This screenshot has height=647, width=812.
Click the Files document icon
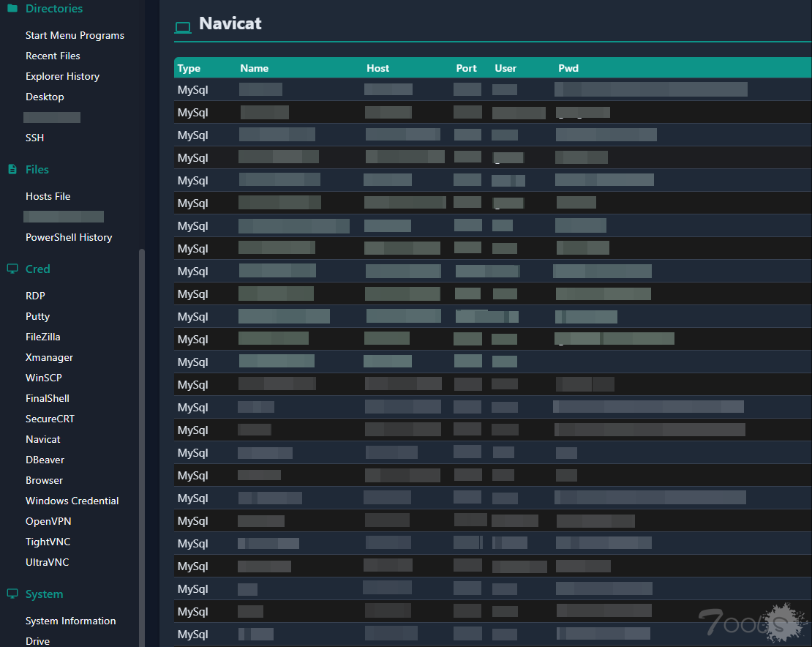click(12, 169)
